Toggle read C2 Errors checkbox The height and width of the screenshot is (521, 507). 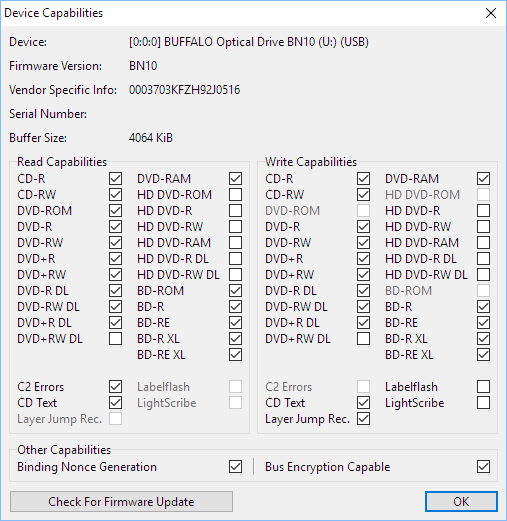pos(115,387)
